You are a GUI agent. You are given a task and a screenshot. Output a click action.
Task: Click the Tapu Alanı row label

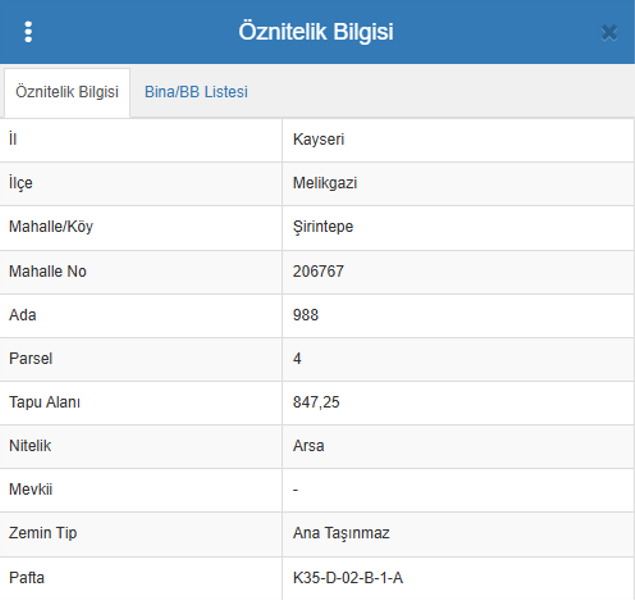44,402
